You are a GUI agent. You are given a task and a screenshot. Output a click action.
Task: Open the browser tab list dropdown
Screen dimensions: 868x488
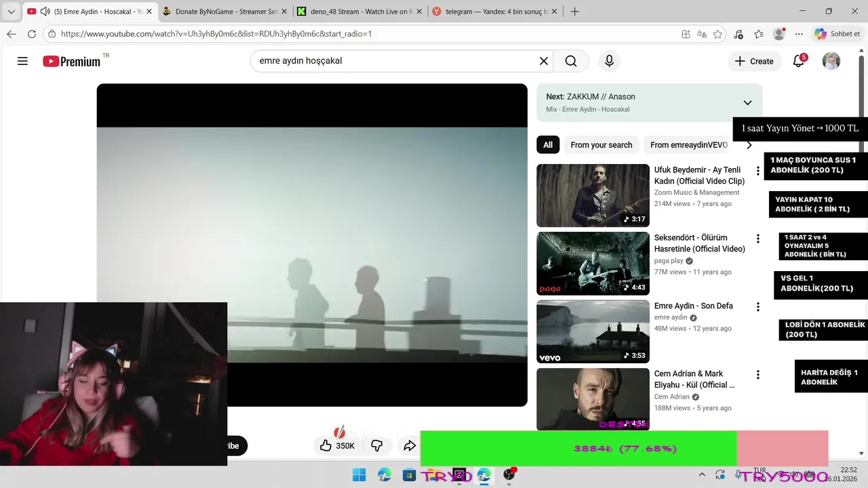(x=11, y=12)
